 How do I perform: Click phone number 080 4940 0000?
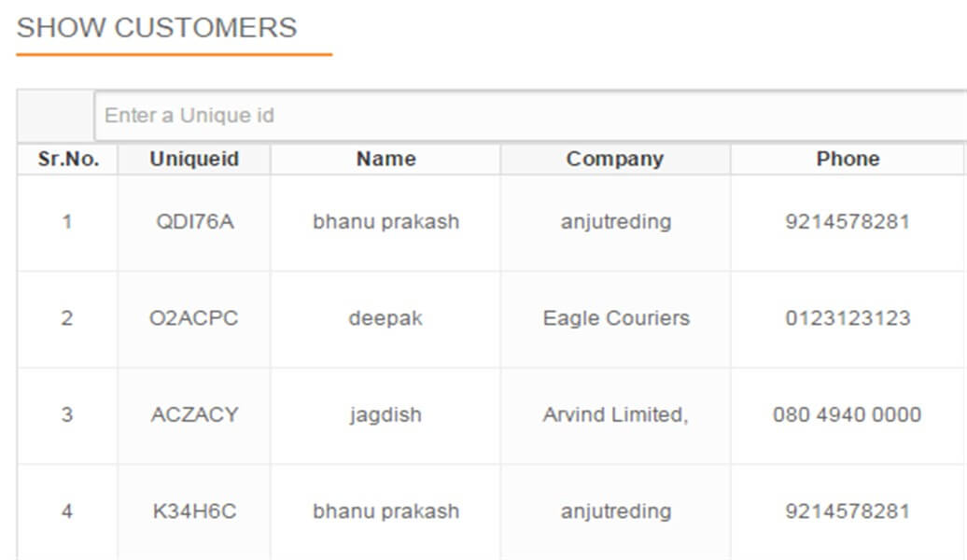pos(848,415)
